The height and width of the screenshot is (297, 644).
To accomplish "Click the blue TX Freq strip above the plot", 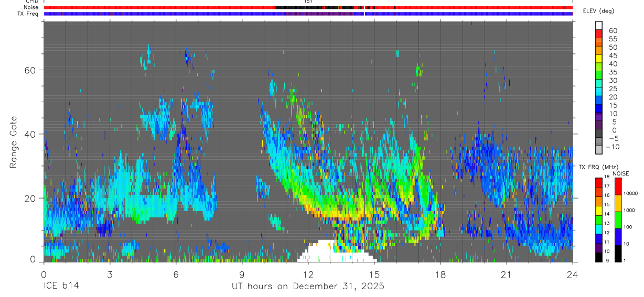I will 308,14.
